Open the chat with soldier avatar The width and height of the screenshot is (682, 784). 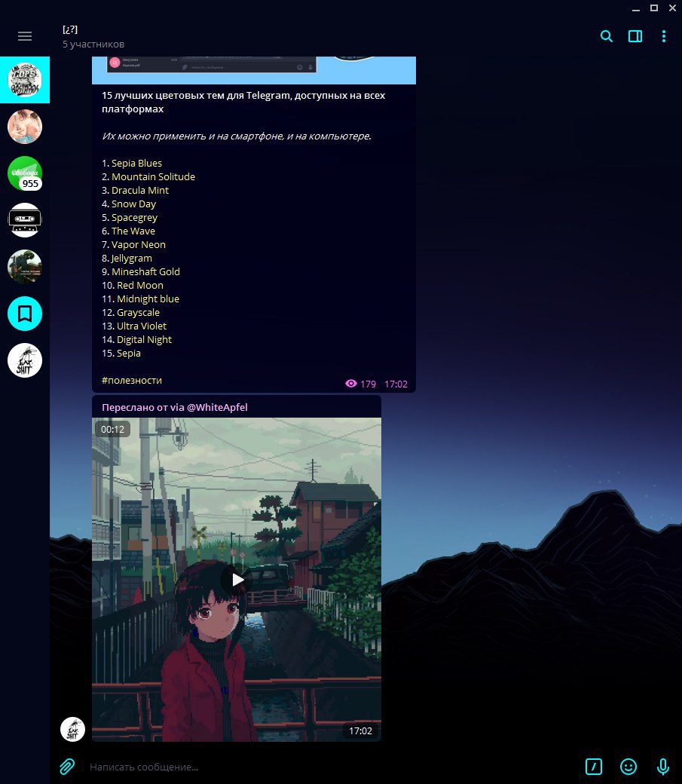click(25, 267)
